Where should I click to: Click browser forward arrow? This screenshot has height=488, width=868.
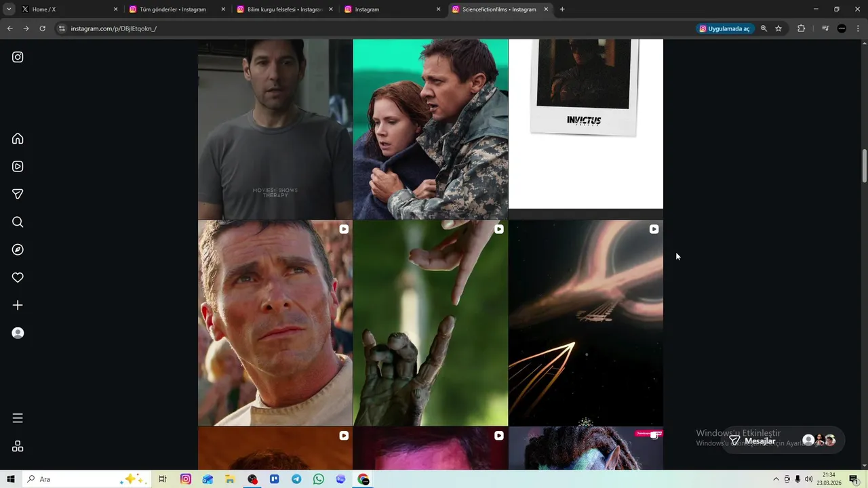(x=26, y=28)
